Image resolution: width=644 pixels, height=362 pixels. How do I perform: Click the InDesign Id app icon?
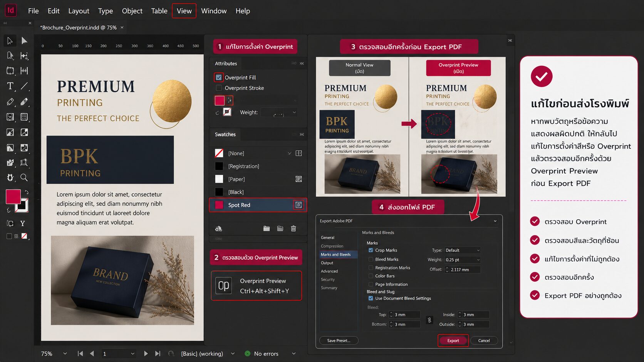click(11, 10)
